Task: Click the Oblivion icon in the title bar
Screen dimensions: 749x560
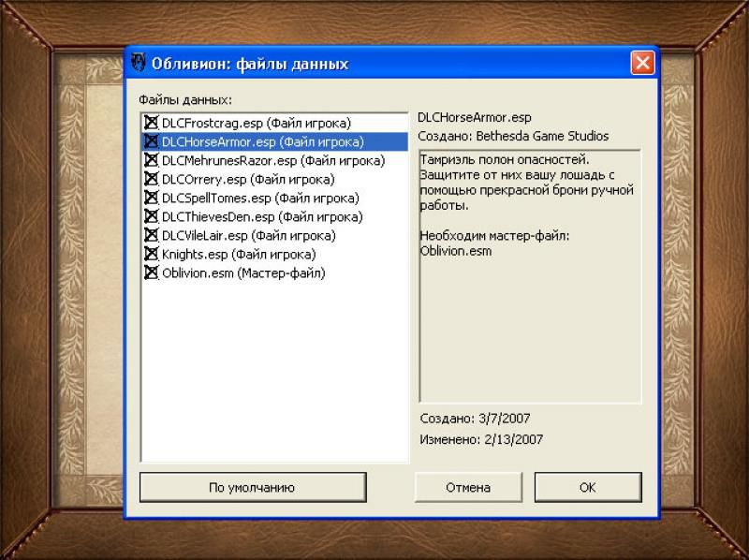Action: [139, 64]
